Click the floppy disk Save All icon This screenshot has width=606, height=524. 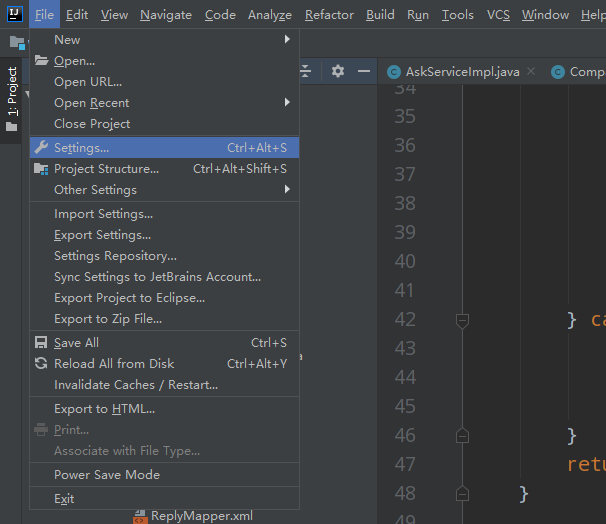[41, 342]
